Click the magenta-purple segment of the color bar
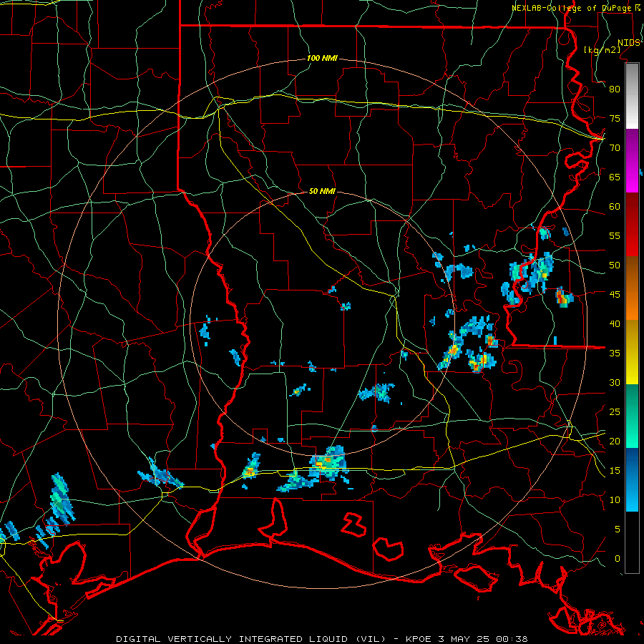The width and height of the screenshot is (644, 644). point(632,161)
